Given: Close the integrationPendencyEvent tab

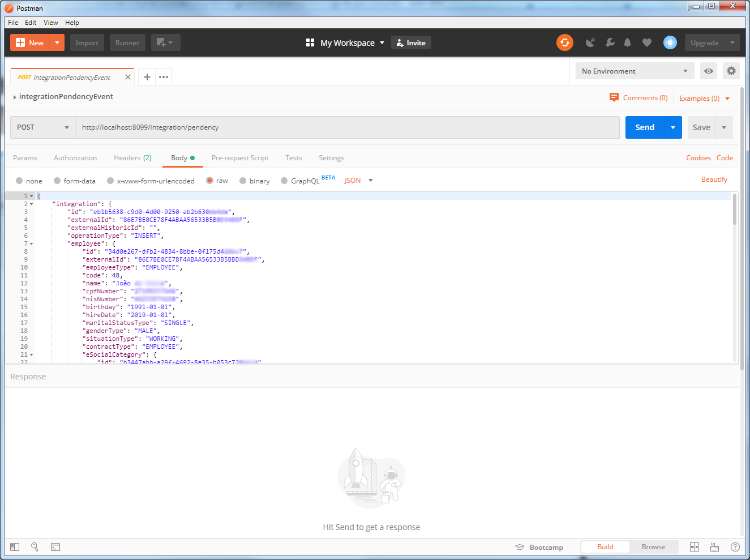Looking at the screenshot, I should click(128, 77).
